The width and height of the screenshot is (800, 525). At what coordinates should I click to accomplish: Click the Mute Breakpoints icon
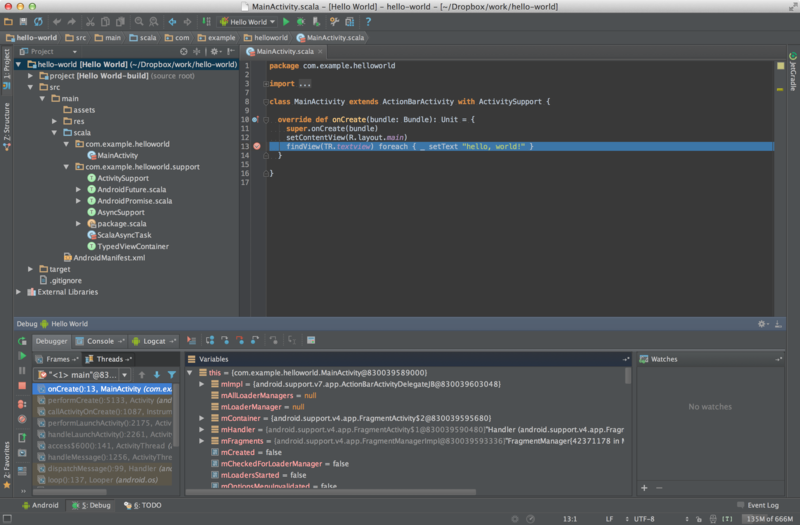(22, 419)
